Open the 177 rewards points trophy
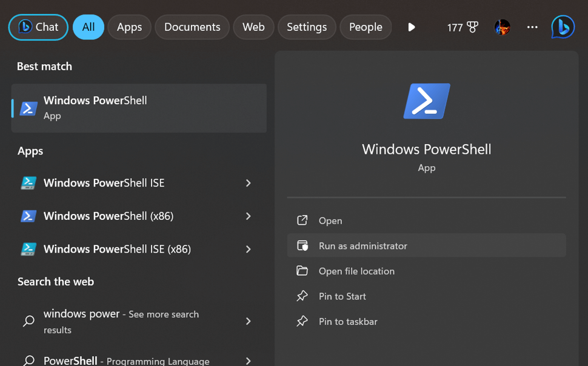The image size is (588, 366). pyautogui.click(x=463, y=27)
